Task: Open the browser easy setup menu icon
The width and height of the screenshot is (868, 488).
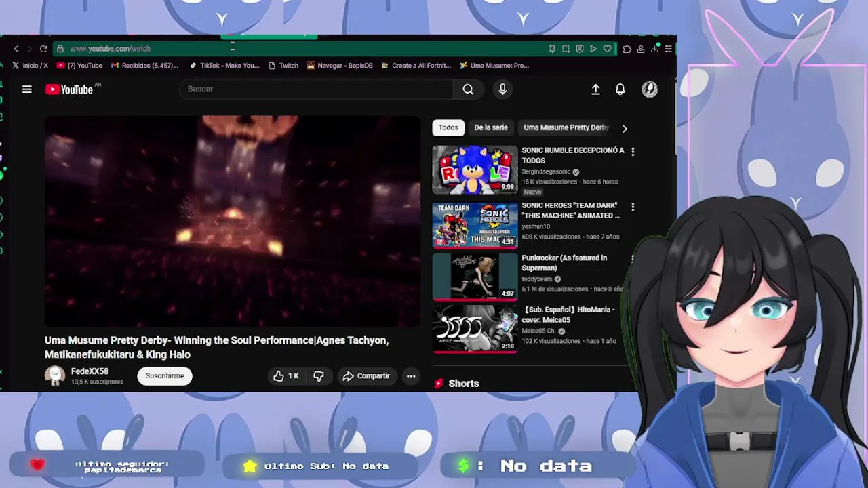Action: (668, 49)
